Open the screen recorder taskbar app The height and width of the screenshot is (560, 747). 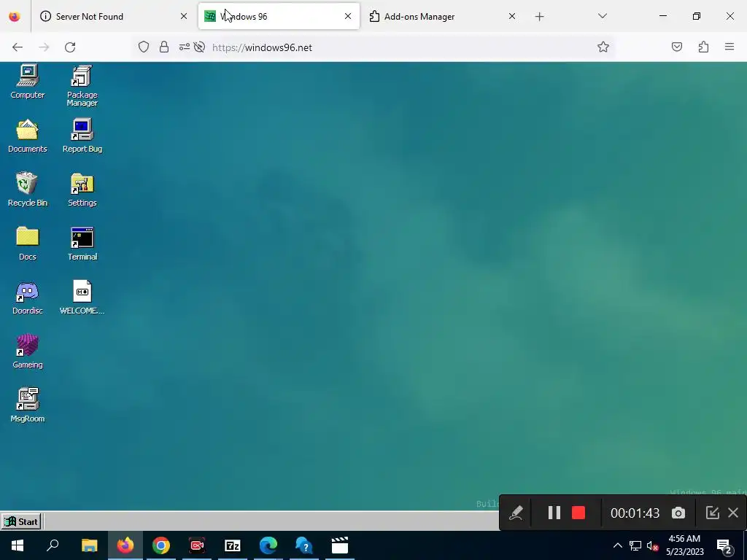tap(197, 545)
